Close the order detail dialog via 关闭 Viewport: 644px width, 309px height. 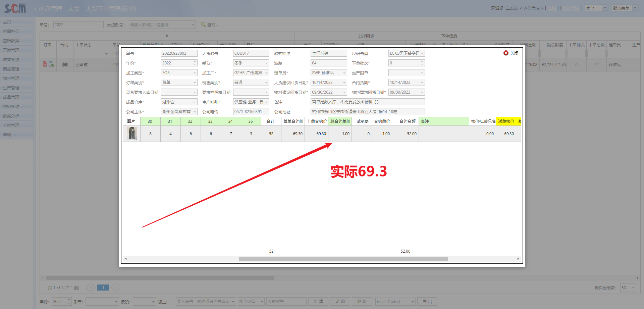point(511,53)
